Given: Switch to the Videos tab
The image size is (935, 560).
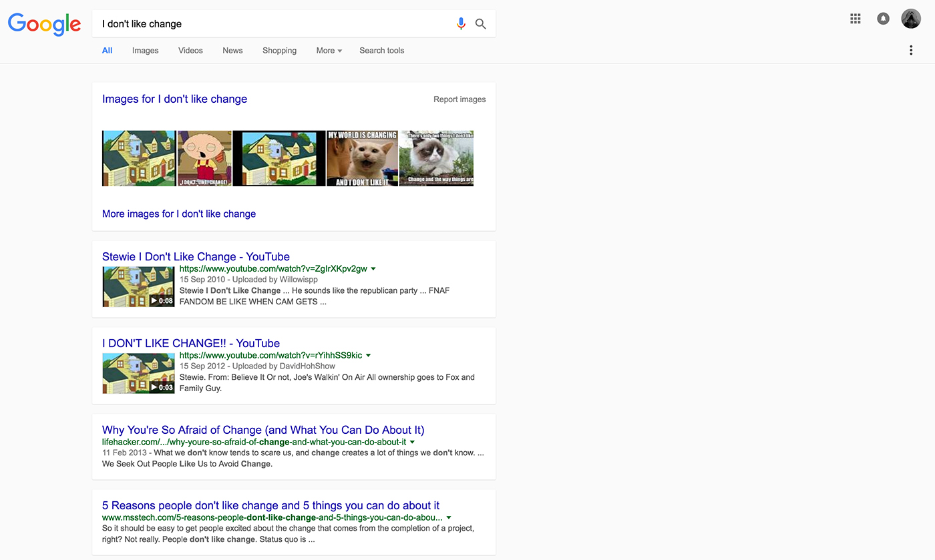Looking at the screenshot, I should [x=190, y=50].
